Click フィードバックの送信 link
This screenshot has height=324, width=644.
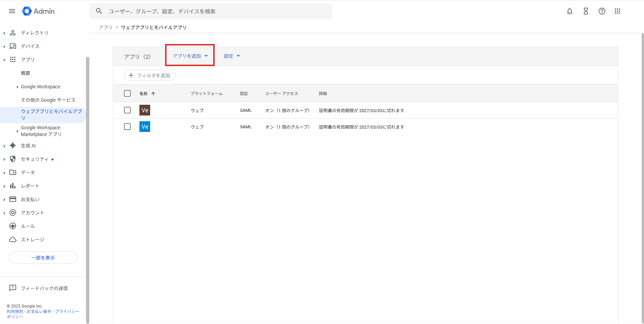pyautogui.click(x=44, y=288)
